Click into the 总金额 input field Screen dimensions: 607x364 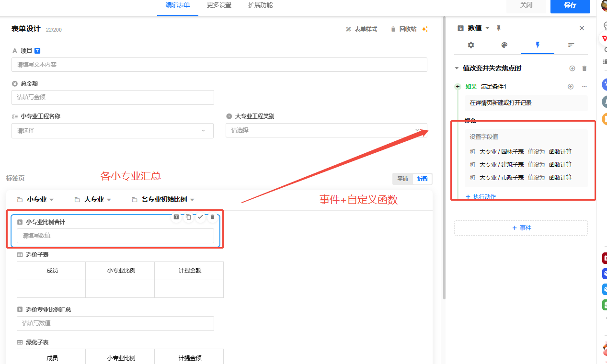tap(113, 97)
